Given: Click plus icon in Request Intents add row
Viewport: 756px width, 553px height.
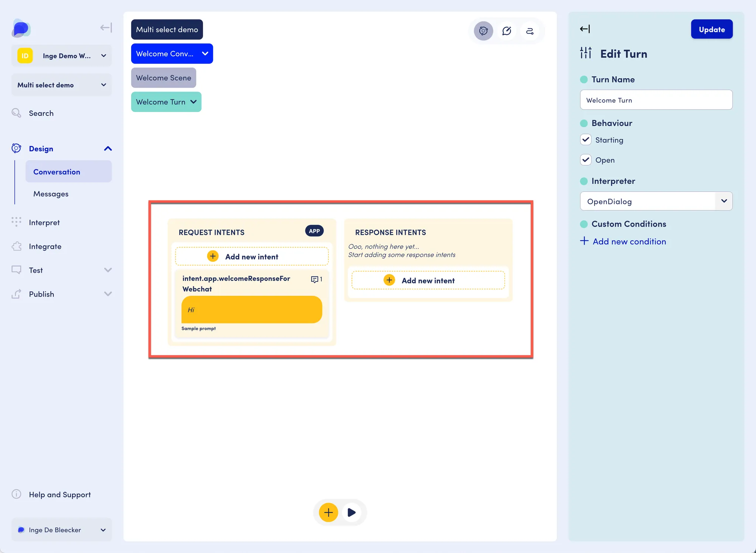Looking at the screenshot, I should pos(213,256).
